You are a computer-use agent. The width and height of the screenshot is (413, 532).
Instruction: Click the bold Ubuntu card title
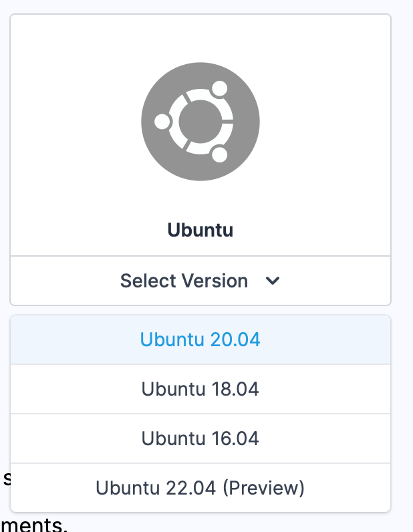point(200,230)
